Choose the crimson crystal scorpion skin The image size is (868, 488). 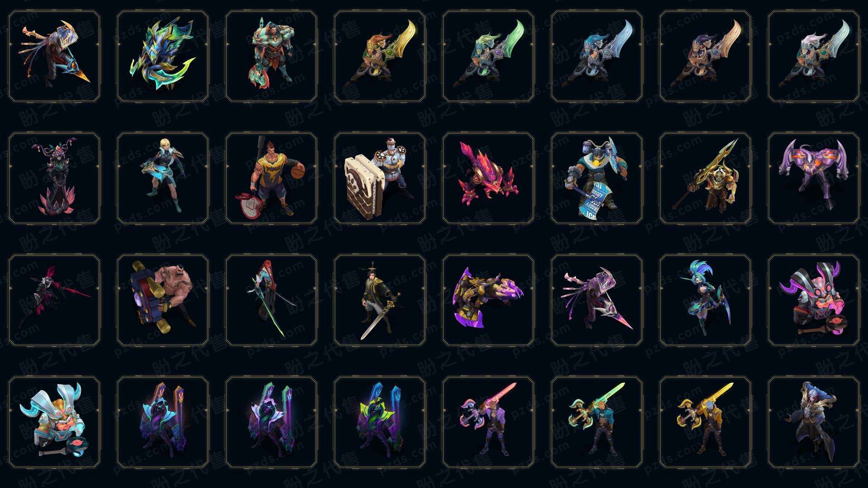coord(488,178)
